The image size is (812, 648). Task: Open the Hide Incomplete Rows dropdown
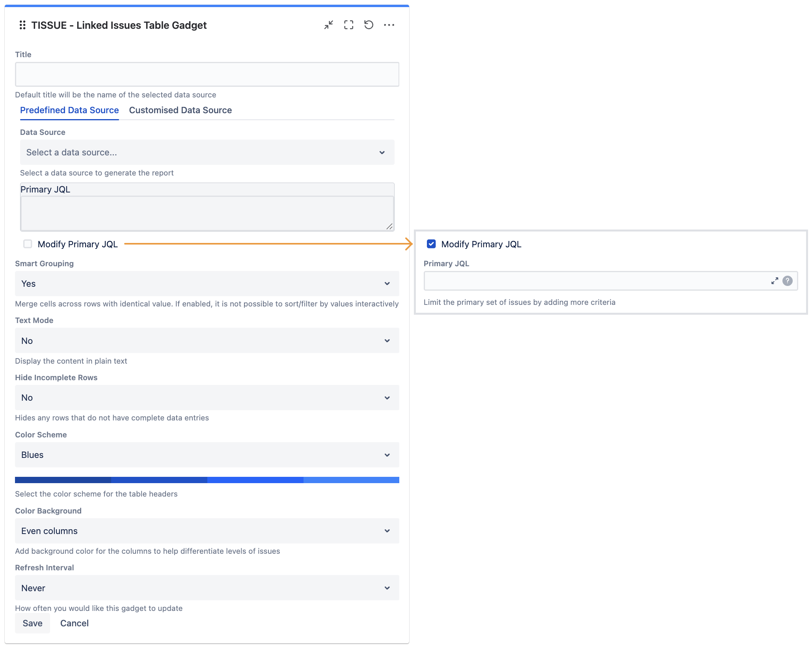207,398
